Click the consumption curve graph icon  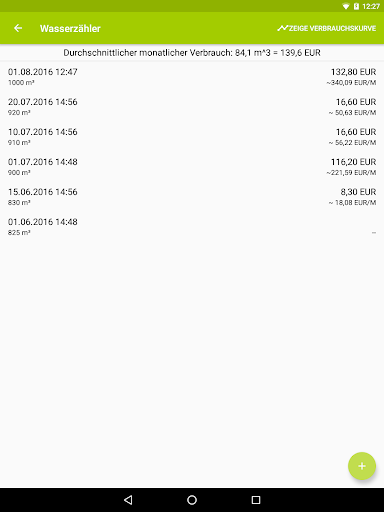(x=282, y=28)
